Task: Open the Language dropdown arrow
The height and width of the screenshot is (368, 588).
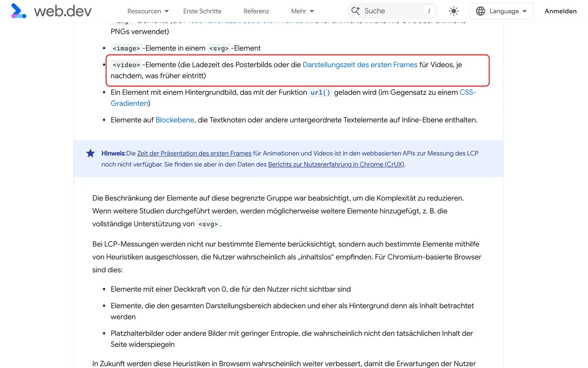Action: point(524,11)
